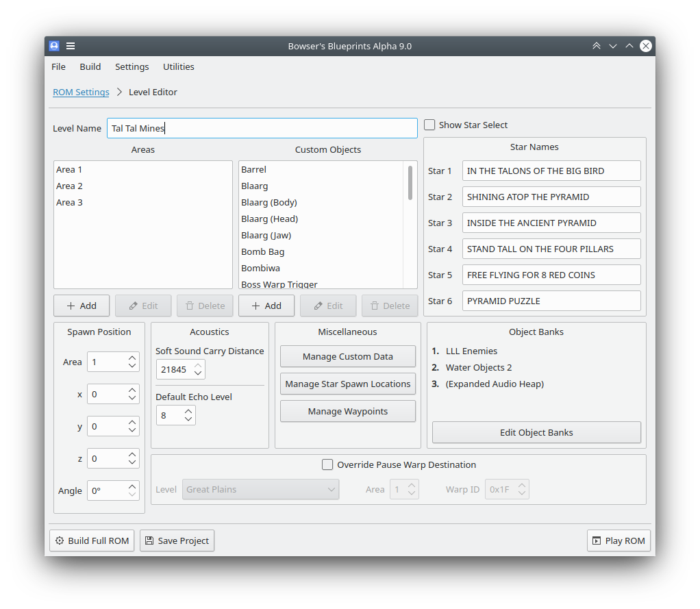Click the Delete button under Areas
The width and height of the screenshot is (700, 609).
pos(205,306)
